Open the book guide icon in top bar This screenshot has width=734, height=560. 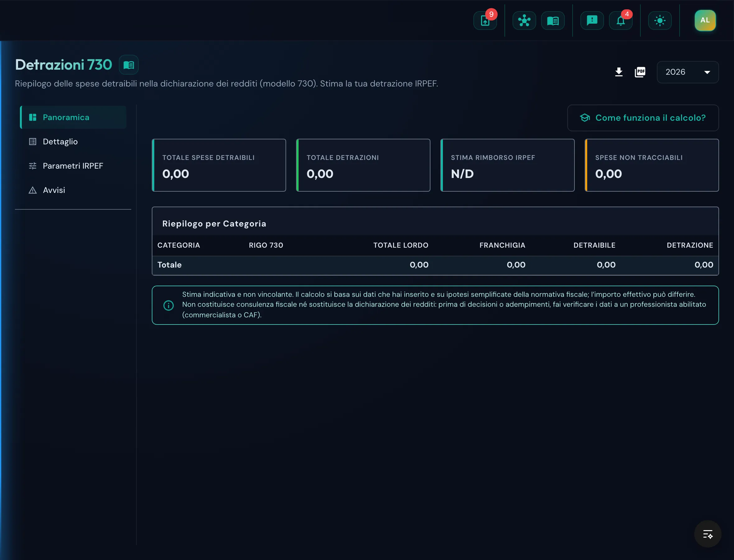click(x=553, y=21)
